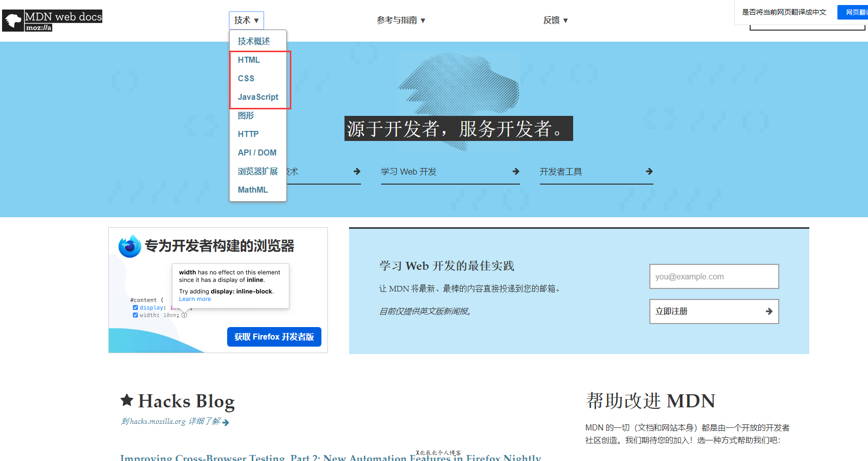Click the you@example.com email input field
Viewport: 868px width, 461px height.
click(714, 276)
